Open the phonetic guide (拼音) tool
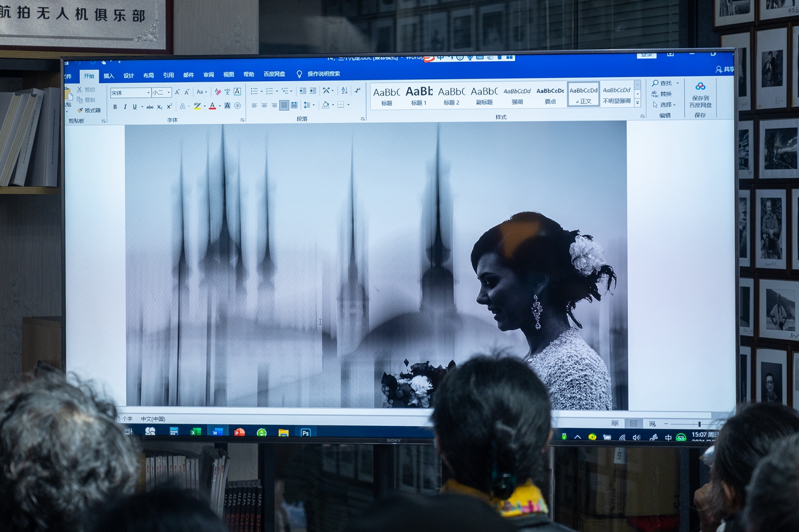 pyautogui.click(x=228, y=92)
